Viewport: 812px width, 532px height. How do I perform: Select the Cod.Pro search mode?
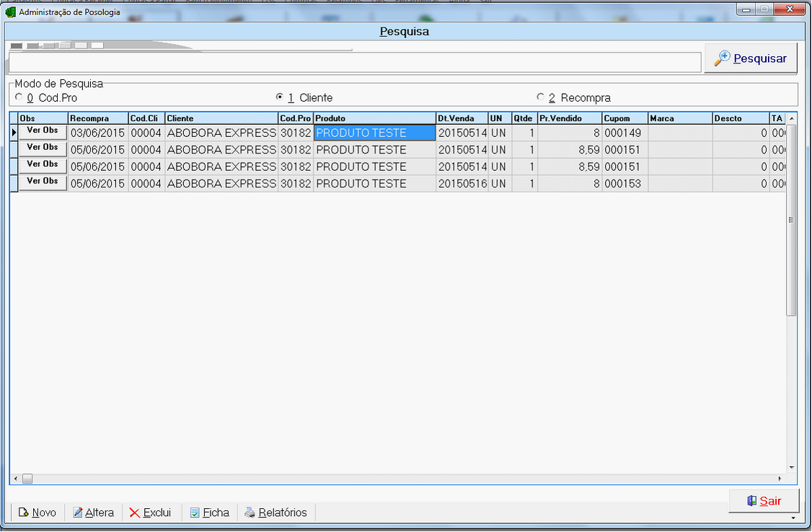[x=19, y=97]
